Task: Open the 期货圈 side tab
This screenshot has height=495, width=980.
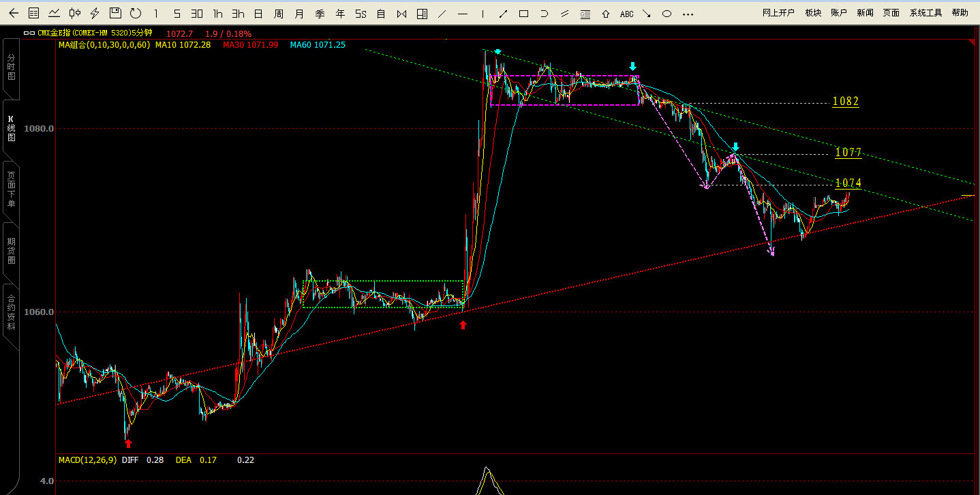Action: tap(11, 251)
